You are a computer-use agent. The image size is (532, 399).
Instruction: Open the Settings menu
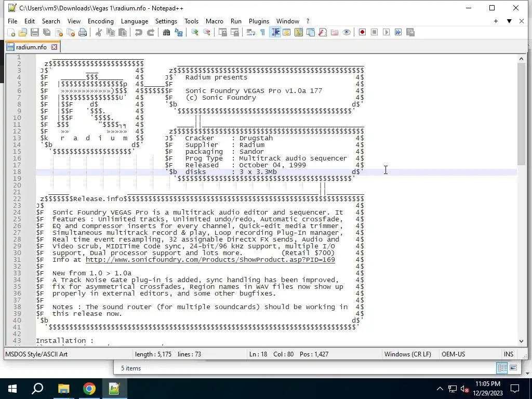(x=166, y=21)
